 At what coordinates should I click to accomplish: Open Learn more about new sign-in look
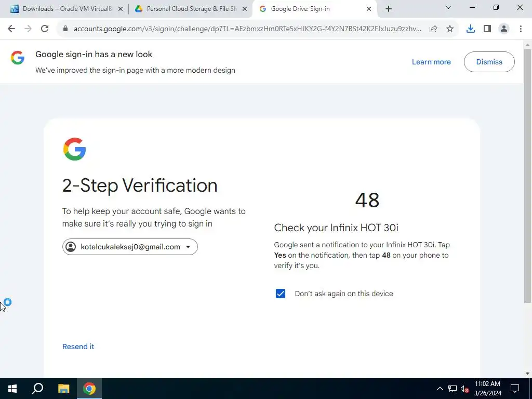click(431, 62)
